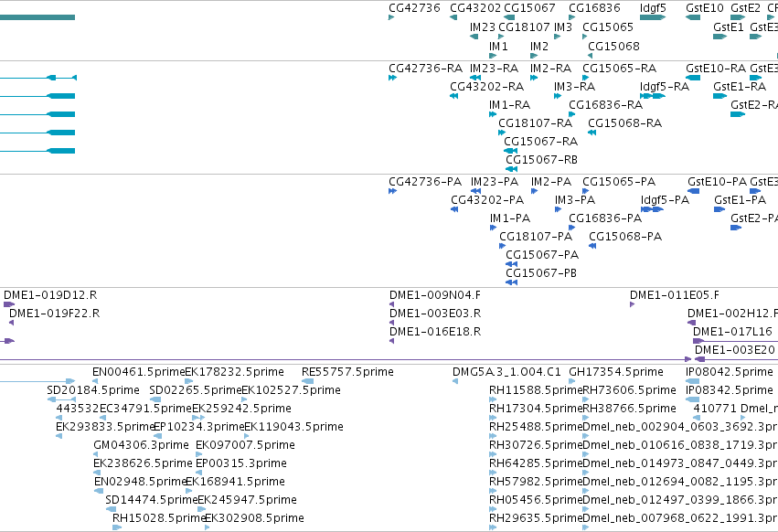Select the CG15065-RA transcript label
Screen dimensions: 778x532
tap(619, 69)
